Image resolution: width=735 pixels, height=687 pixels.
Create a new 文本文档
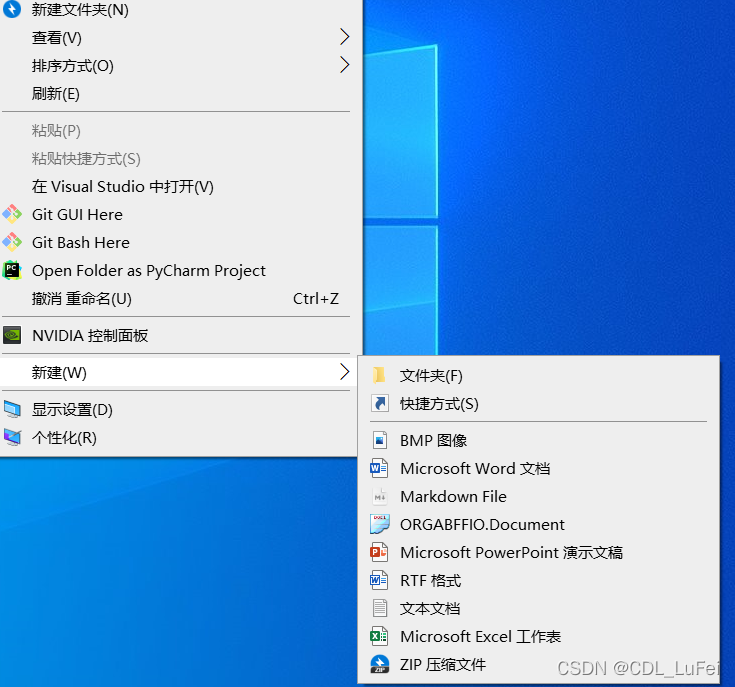pos(538,608)
